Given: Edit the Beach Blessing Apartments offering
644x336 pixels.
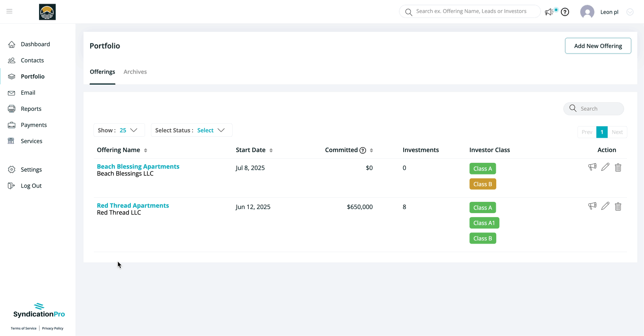Looking at the screenshot, I should coord(605,167).
